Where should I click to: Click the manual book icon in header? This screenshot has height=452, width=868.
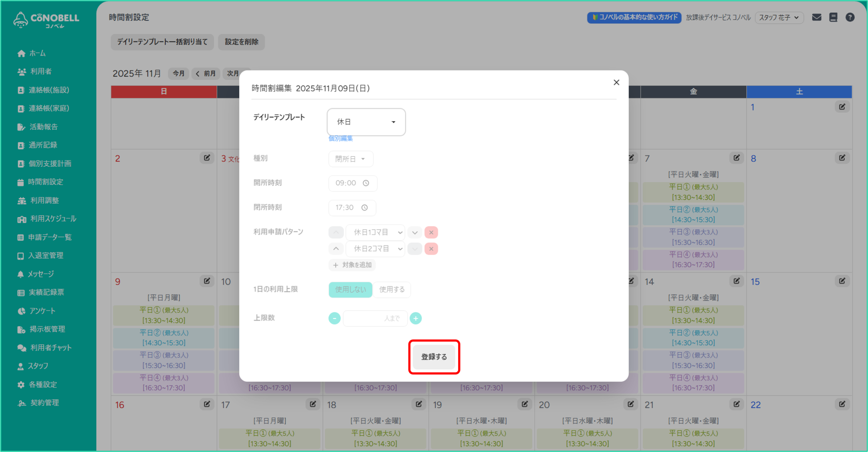coord(833,17)
